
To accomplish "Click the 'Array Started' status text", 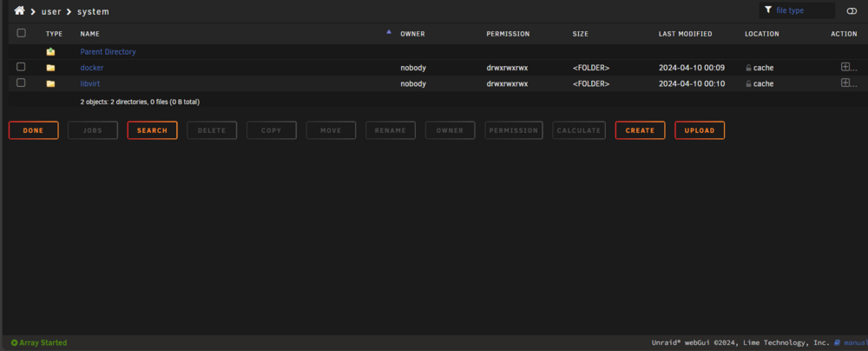I will 43,342.
